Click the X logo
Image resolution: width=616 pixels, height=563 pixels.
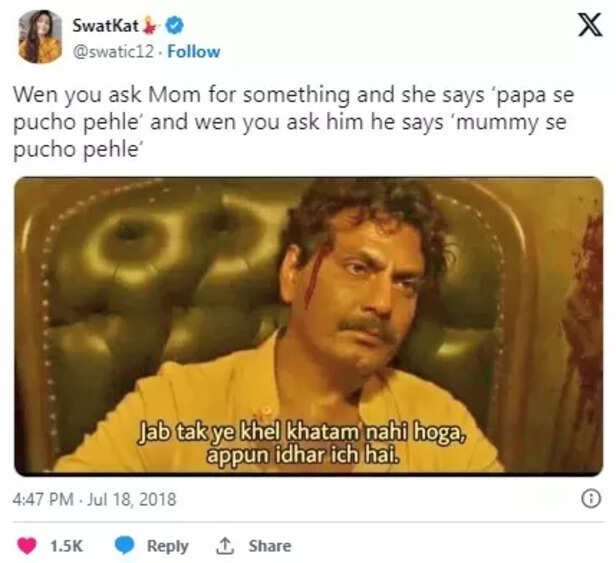[x=590, y=27]
